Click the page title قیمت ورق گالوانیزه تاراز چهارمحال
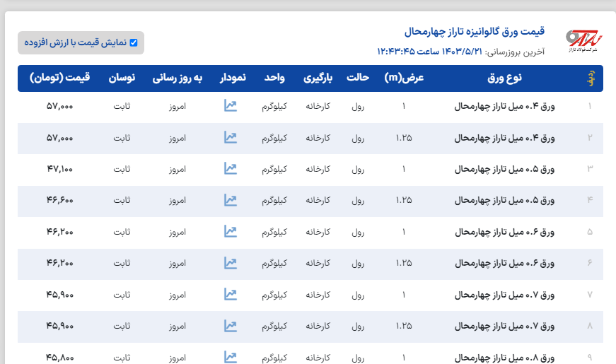This screenshot has width=616, height=364. click(475, 32)
